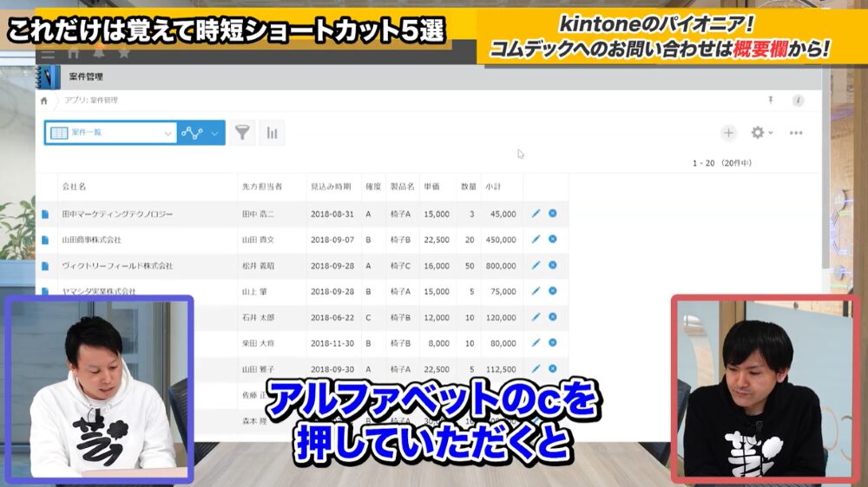Image resolution: width=868 pixels, height=487 pixels.
Task: Delete the 田中マーケティングテクノロジー row
Action: (x=552, y=214)
